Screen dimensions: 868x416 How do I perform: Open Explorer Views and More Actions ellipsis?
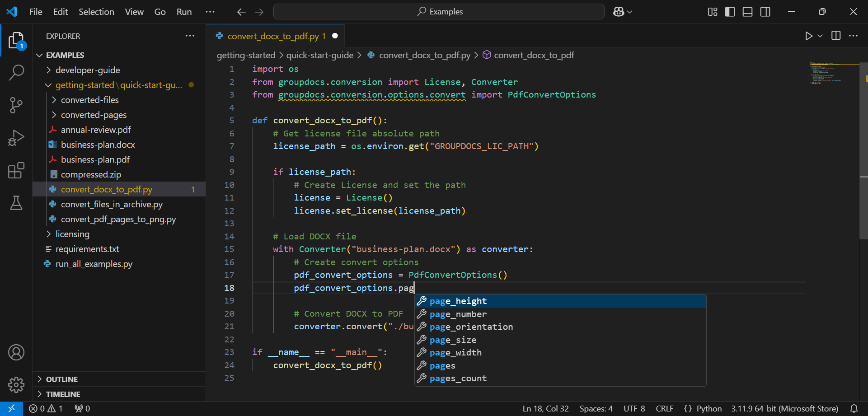(190, 36)
